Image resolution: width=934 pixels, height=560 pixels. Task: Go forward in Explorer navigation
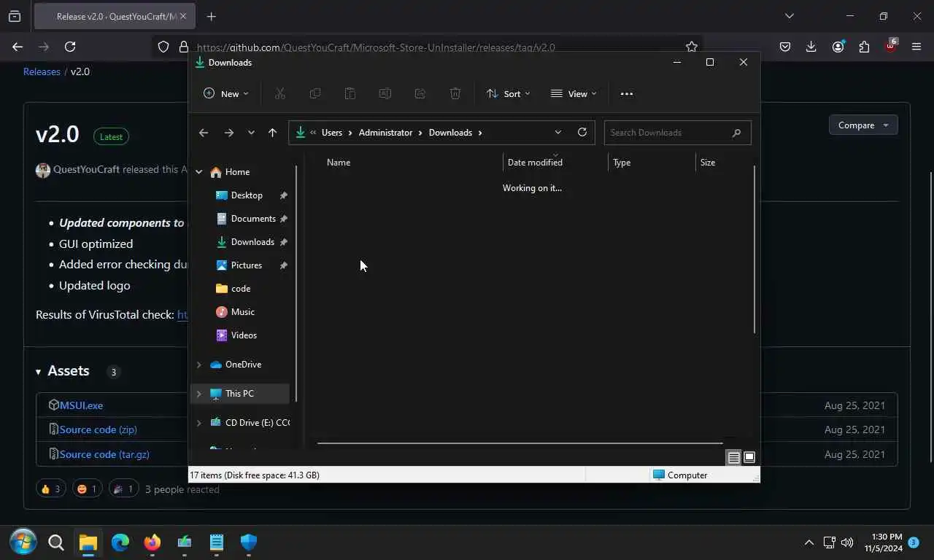(229, 133)
